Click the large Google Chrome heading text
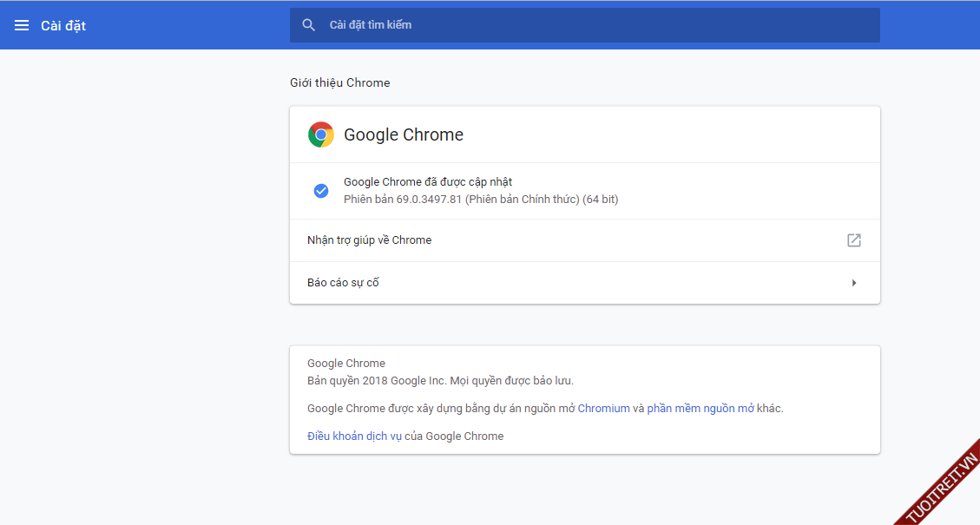The image size is (980, 525). point(404,135)
